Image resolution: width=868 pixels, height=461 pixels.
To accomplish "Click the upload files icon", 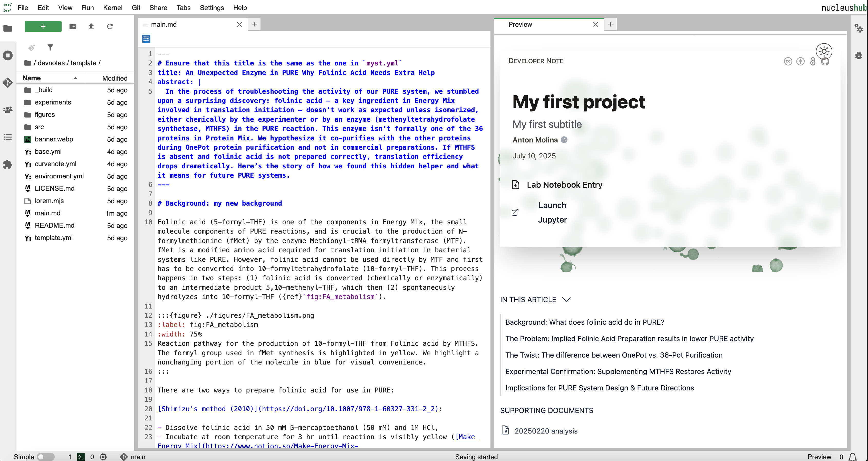I will click(x=91, y=26).
